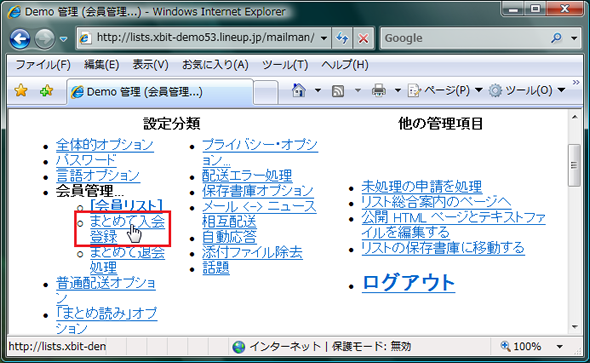The width and height of the screenshot is (590, 363).
Task: Open the メール <-> ニュース相互配送 link
Action: point(259,214)
